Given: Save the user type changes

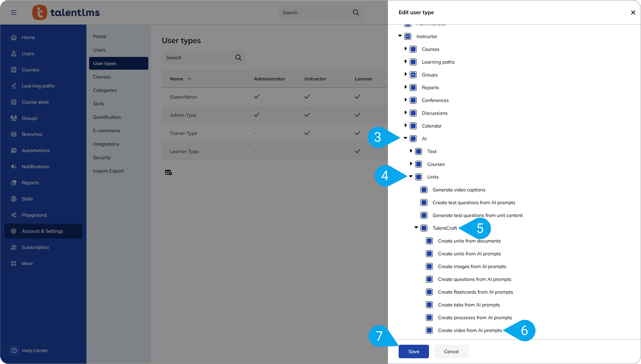Looking at the screenshot, I should [x=414, y=351].
